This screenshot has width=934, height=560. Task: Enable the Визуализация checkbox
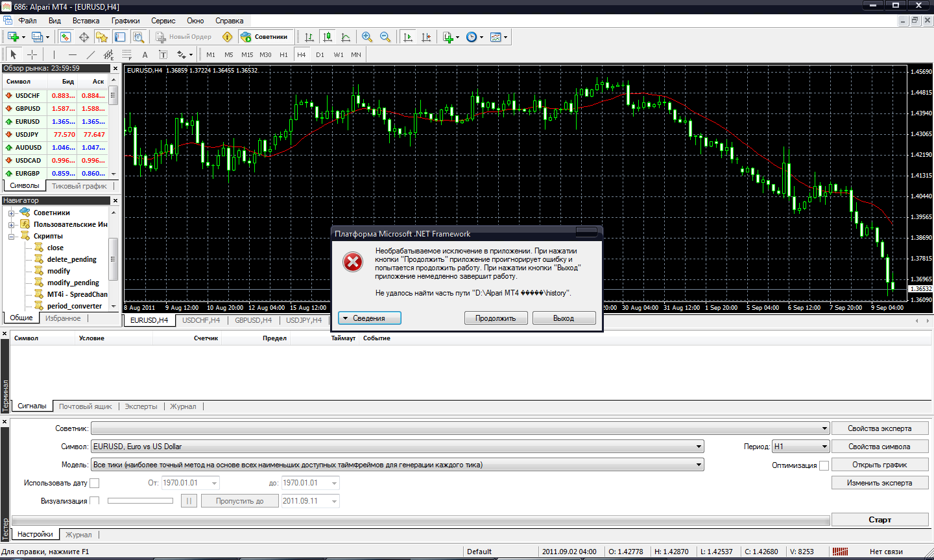(95, 501)
